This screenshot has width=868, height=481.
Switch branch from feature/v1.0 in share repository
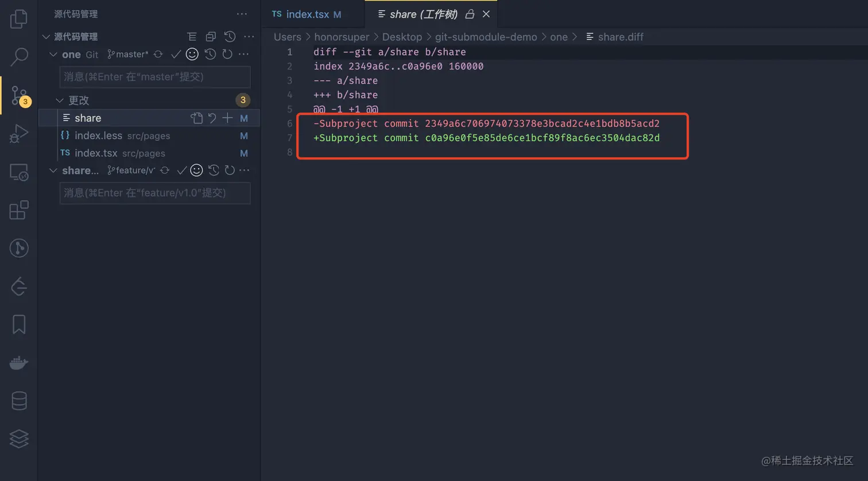pyautogui.click(x=131, y=170)
